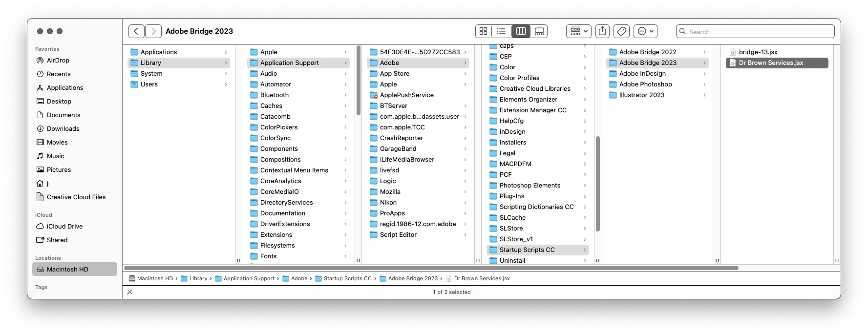Expand the Fonts folder chevron
The height and width of the screenshot is (335, 868).
[x=345, y=256]
